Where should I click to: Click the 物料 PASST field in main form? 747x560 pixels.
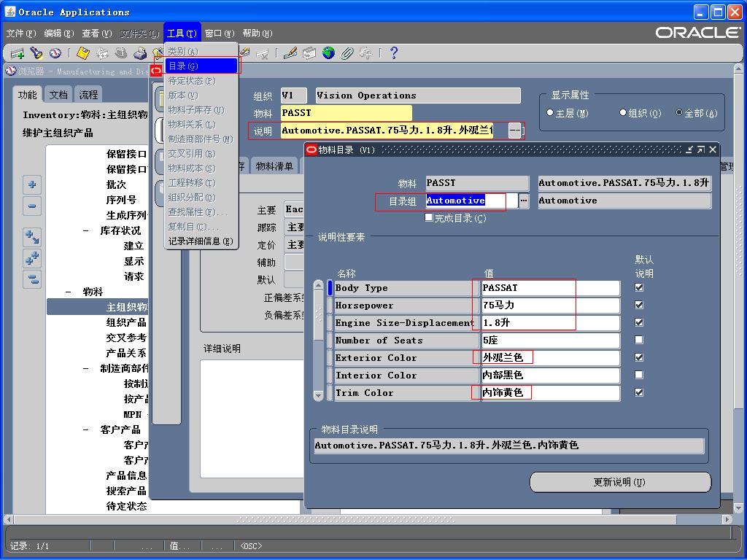(x=346, y=113)
